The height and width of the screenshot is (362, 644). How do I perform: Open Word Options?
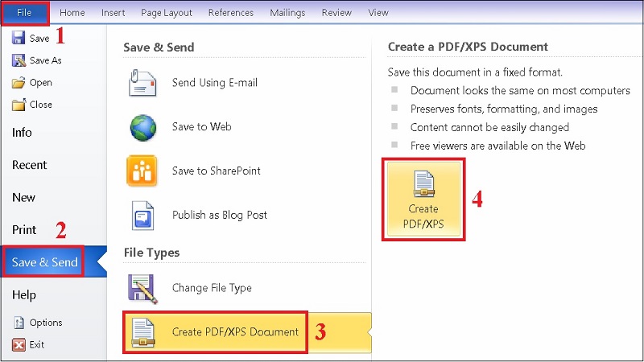(x=46, y=323)
